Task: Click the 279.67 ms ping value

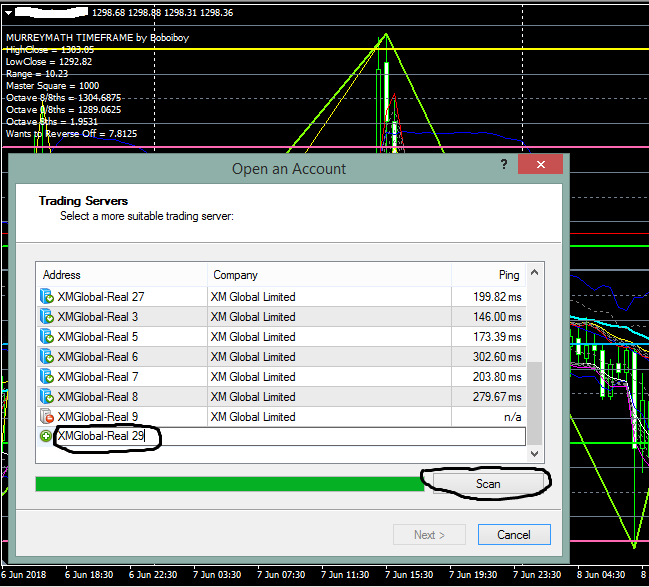Action: coord(497,397)
